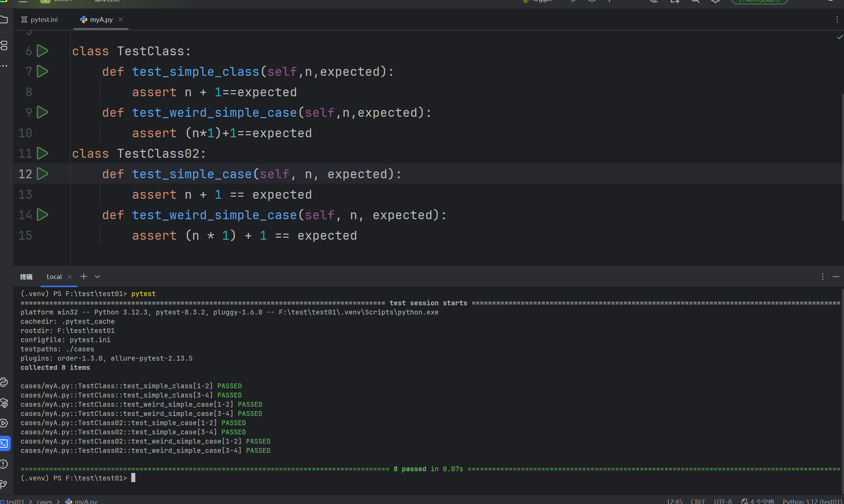Run test_simple_class via gutter arrow on line 7
This screenshot has height=504, width=844.
point(42,71)
